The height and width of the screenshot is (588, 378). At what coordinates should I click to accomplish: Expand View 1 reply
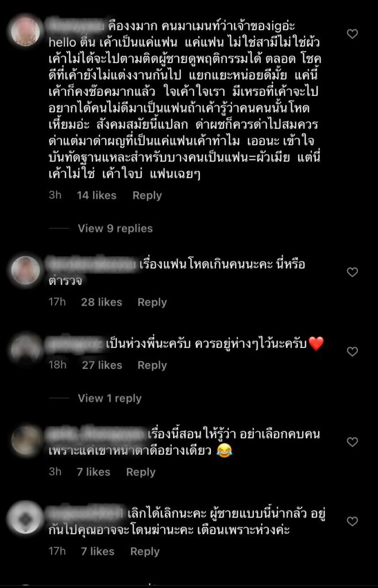pyautogui.click(x=110, y=399)
